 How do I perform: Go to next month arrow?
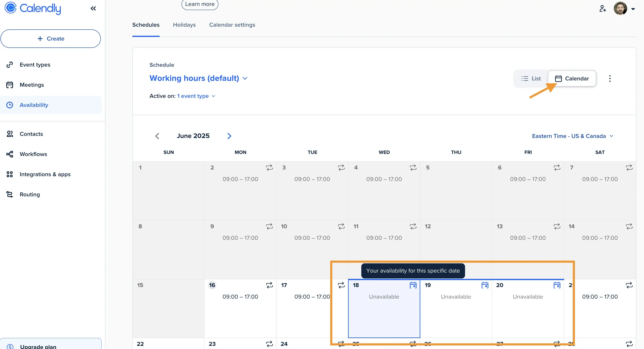tap(229, 136)
